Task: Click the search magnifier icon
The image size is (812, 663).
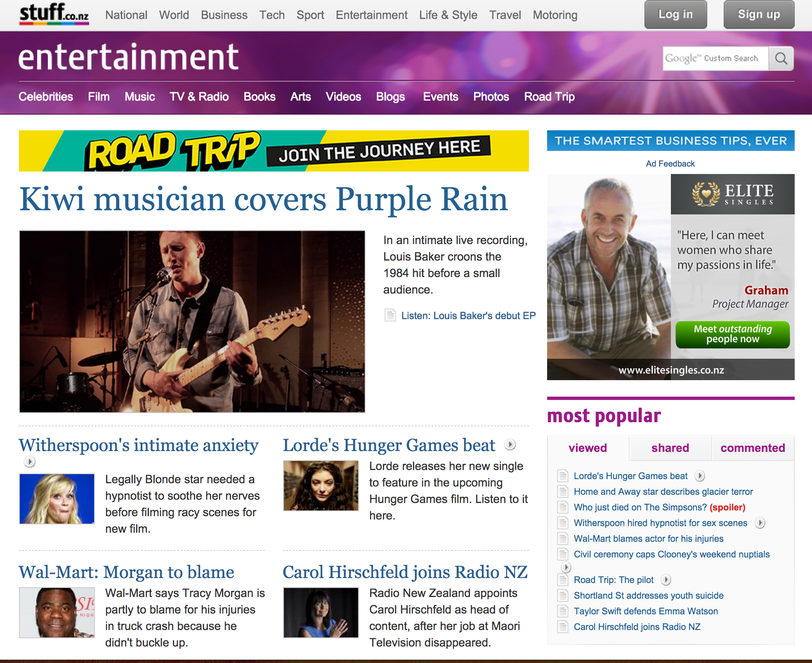Action: click(781, 59)
